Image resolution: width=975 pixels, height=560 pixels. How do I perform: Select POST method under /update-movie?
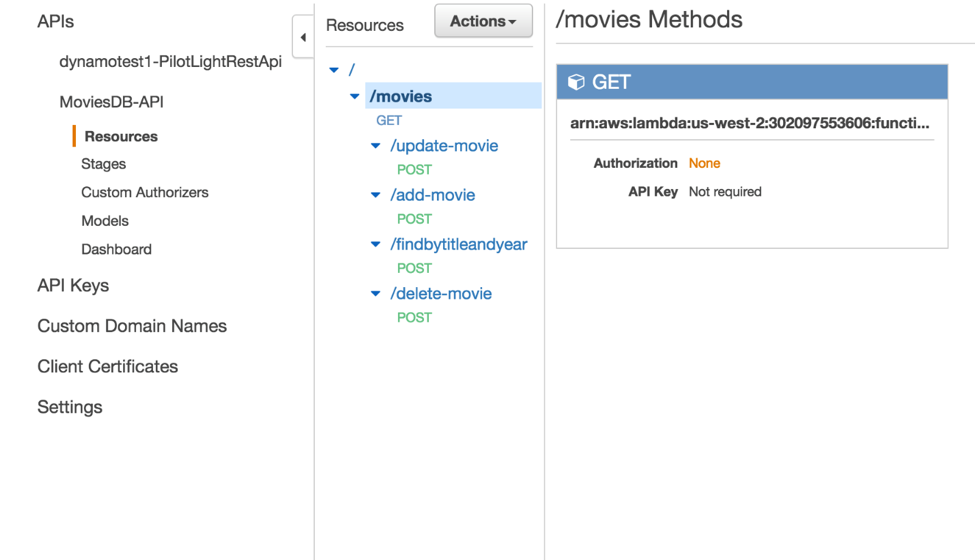414,169
